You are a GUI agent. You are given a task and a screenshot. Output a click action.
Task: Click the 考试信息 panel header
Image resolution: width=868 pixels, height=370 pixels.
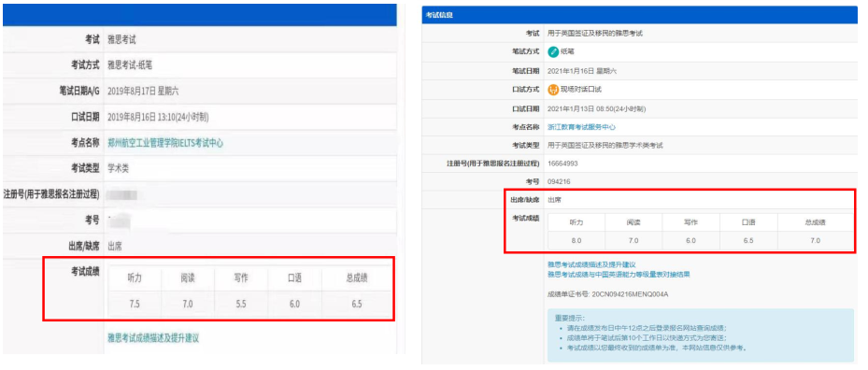tap(639, 16)
